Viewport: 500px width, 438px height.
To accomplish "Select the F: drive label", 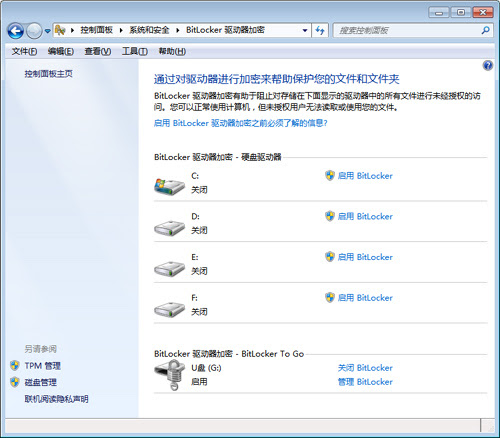I will click(x=194, y=298).
